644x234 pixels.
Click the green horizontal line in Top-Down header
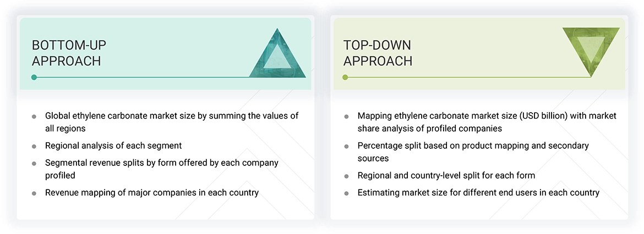pyautogui.click(x=468, y=77)
